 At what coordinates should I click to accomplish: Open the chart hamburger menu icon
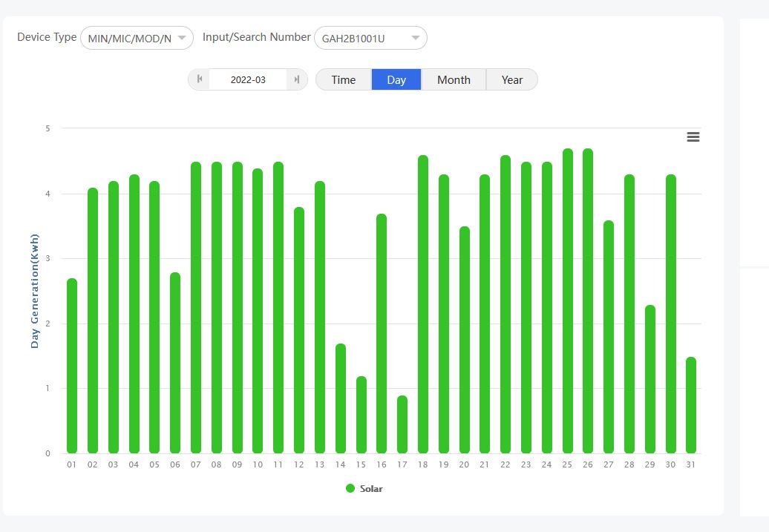click(x=693, y=137)
